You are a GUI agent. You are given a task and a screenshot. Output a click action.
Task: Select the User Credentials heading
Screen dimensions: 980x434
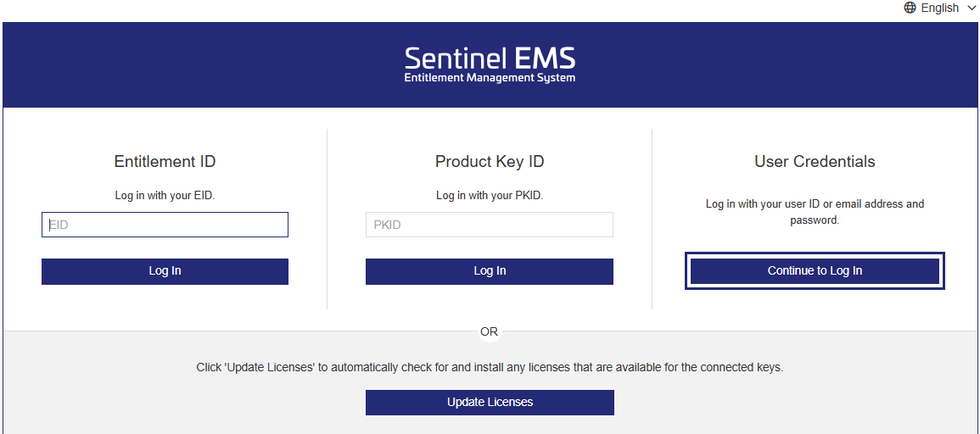(x=815, y=162)
